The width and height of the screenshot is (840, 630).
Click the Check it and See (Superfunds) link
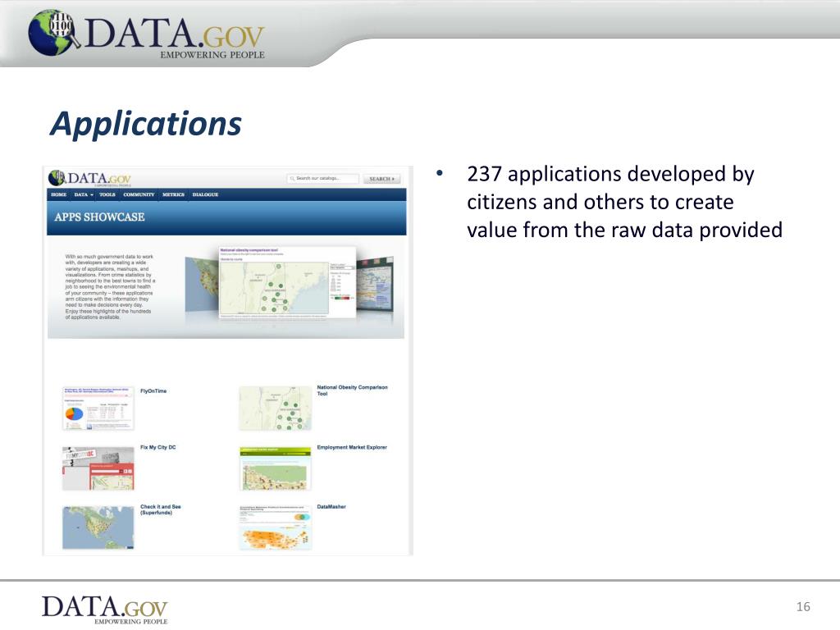161,509
